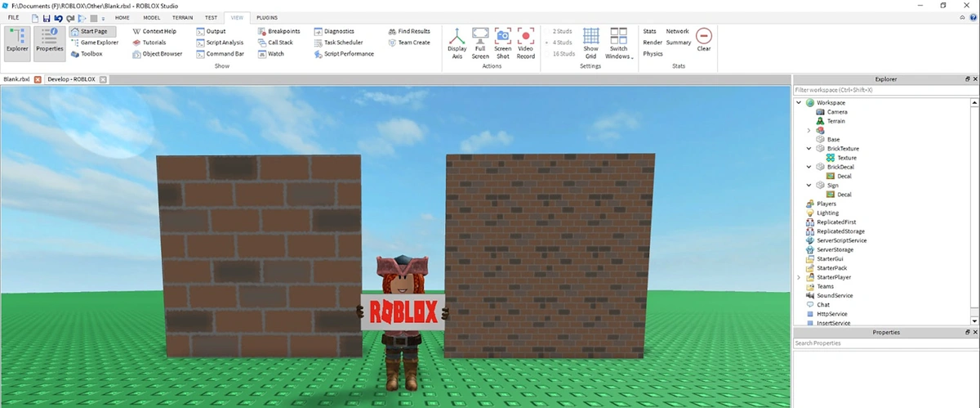Open the FILE menu
This screenshot has width=980, height=408.
[14, 17]
